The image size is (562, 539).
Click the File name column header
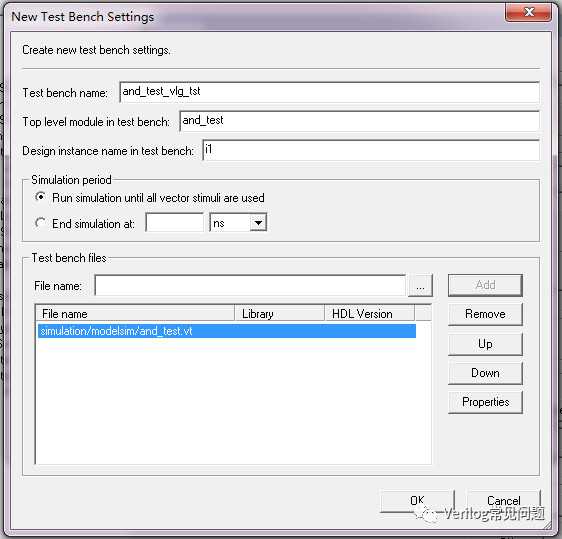pos(135,314)
